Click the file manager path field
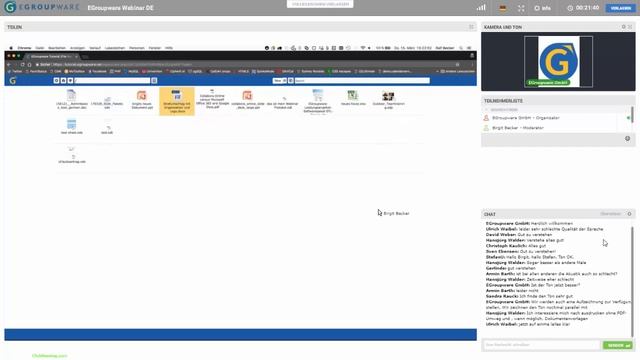The image size is (640, 360). 112,80
